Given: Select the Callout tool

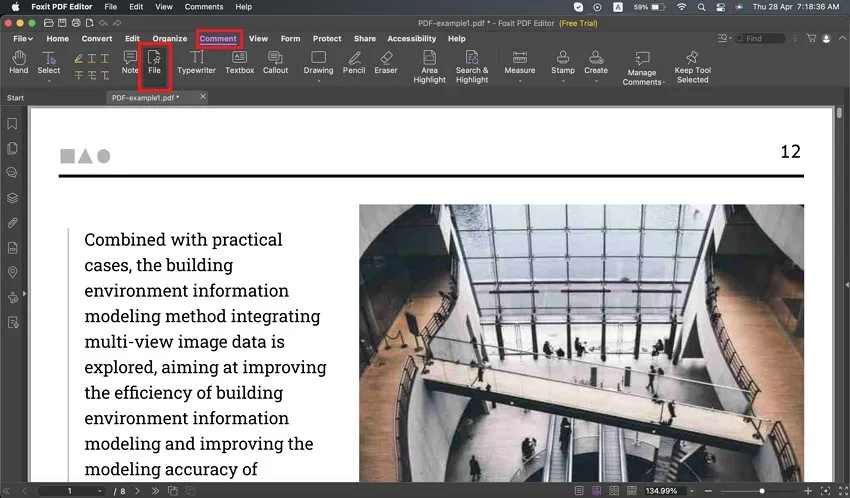Looking at the screenshot, I should 275,63.
